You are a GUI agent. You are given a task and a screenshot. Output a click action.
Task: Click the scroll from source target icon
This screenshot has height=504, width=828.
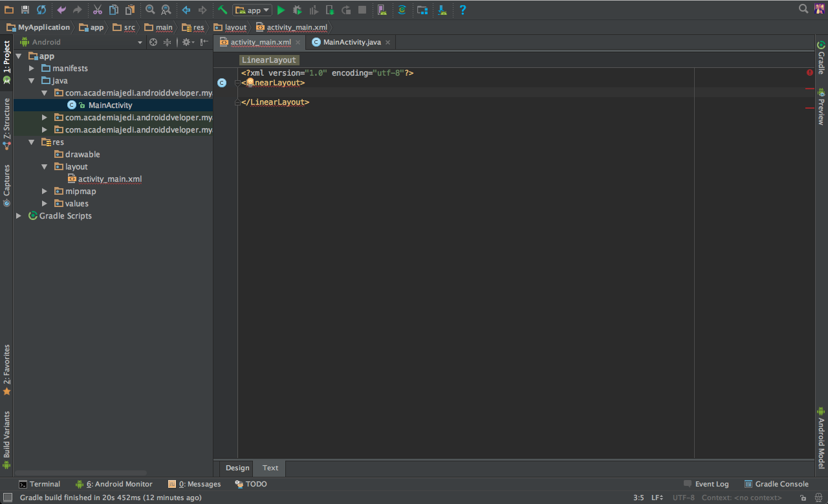153,42
